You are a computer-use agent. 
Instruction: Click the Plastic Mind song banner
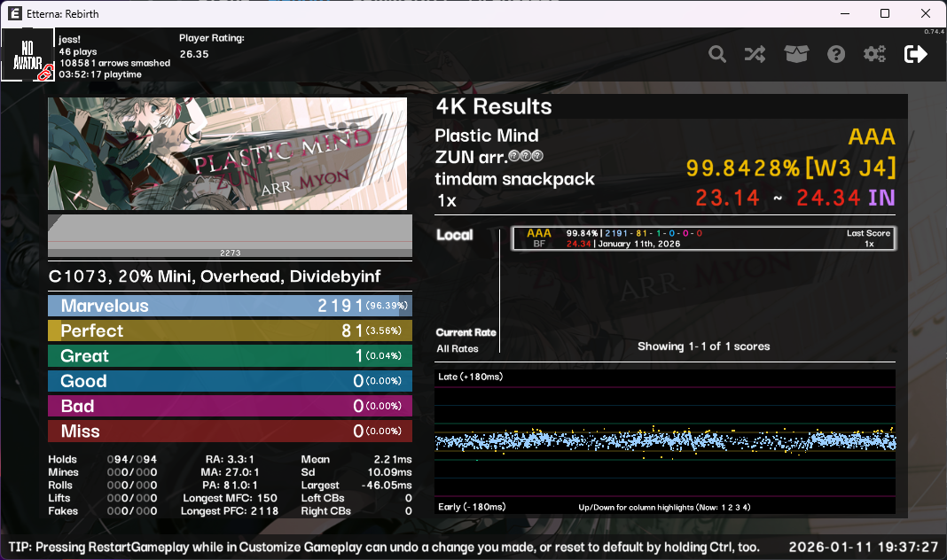pos(227,153)
